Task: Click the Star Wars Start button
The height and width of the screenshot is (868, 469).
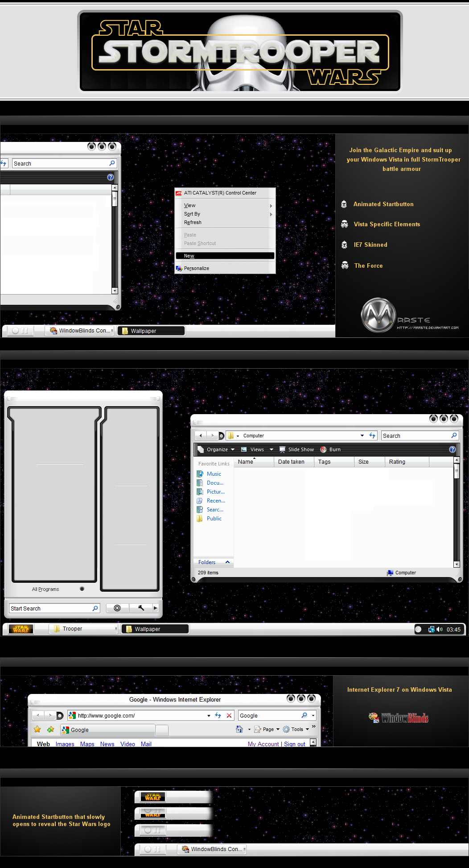Action: coord(21,629)
